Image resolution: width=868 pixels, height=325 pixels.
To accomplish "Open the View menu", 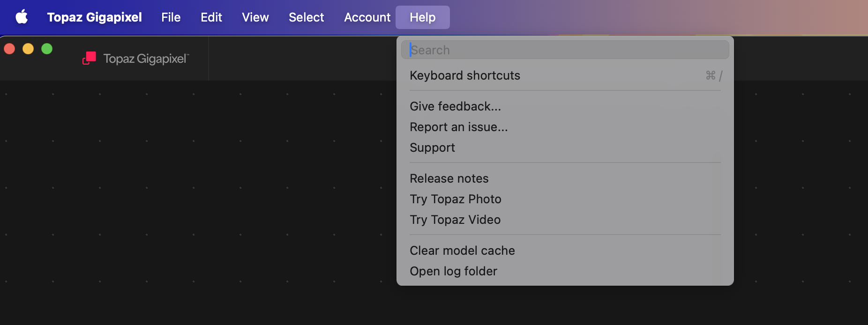I will pyautogui.click(x=255, y=17).
